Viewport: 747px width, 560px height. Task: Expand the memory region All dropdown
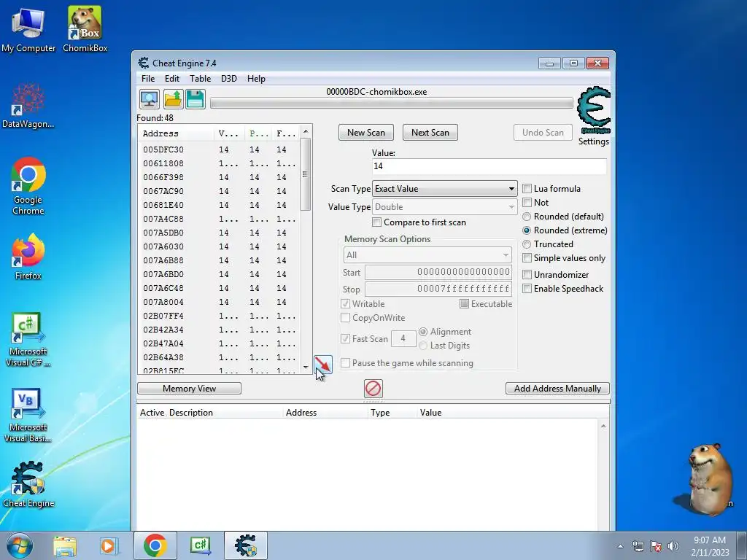click(427, 254)
